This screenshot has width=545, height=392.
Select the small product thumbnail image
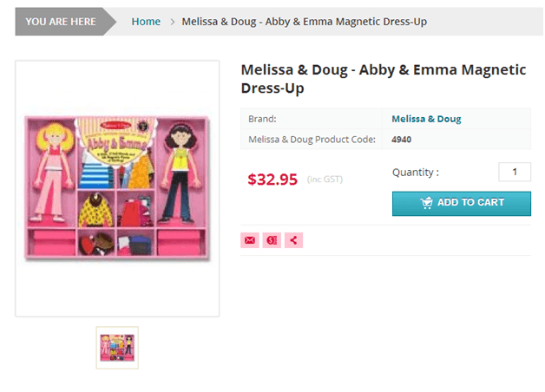click(116, 347)
